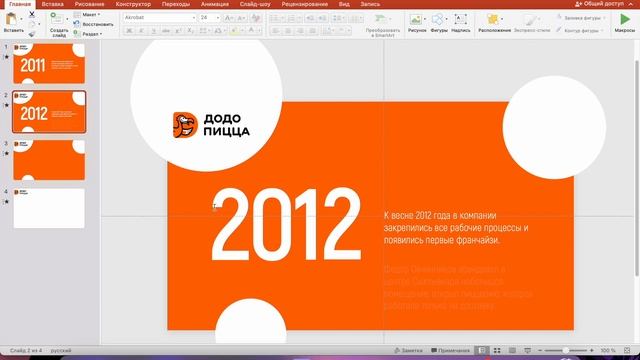Image resolution: width=640 pixels, height=360 pixels.
Task: Switch to reading view in status bar
Action: [x=512, y=350]
